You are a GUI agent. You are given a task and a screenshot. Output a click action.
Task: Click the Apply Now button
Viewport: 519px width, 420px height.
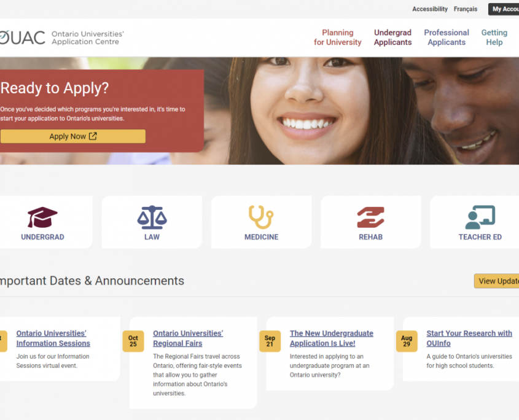click(73, 136)
